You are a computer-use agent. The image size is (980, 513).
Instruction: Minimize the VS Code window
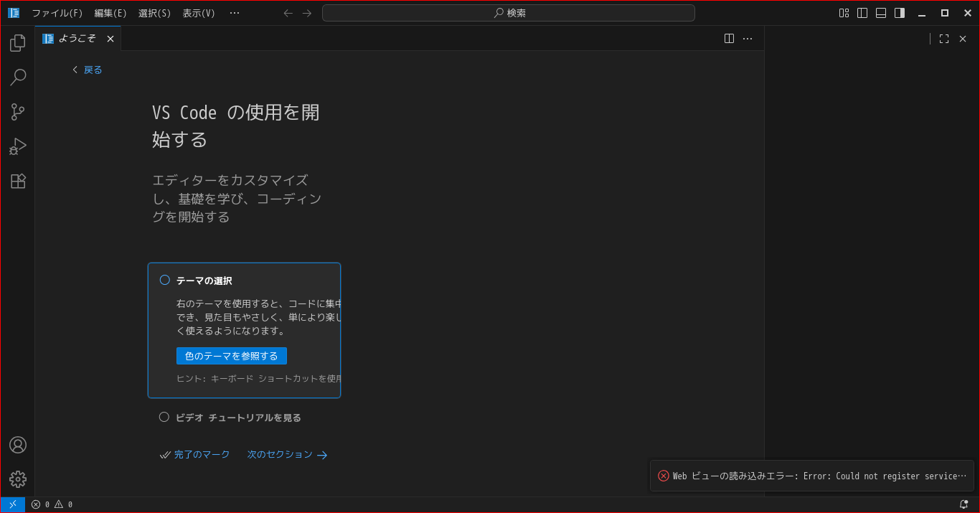pos(922,13)
